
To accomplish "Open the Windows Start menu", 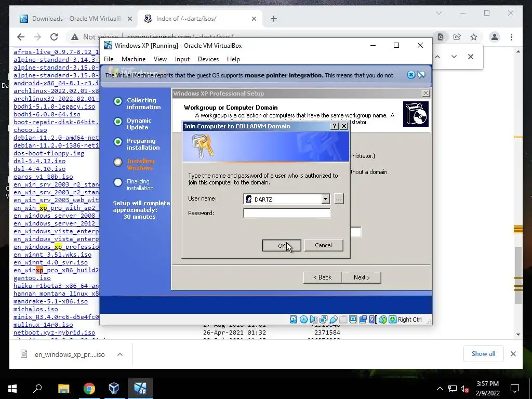I will point(12,389).
